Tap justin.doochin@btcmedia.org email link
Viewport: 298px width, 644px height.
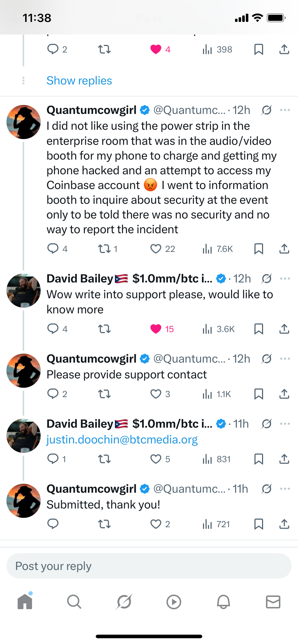(x=122, y=440)
